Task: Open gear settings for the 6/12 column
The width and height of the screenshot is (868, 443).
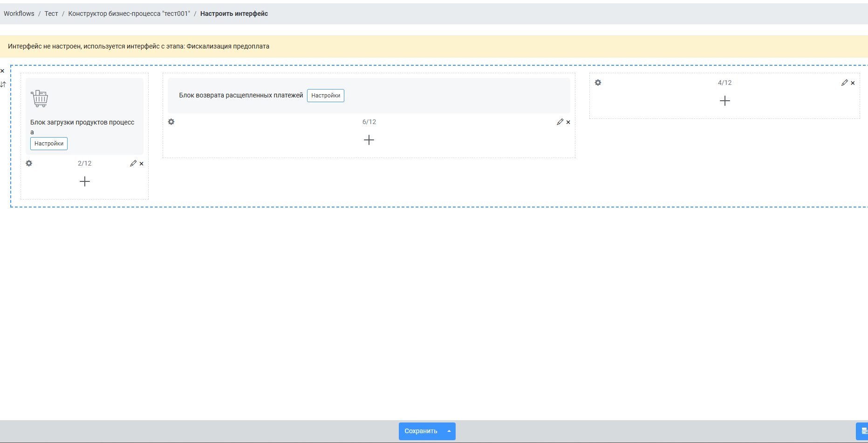Action: 171,122
